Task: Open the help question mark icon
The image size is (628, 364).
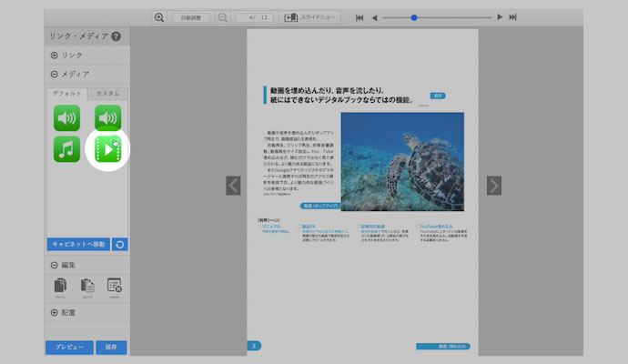Action: click(116, 36)
